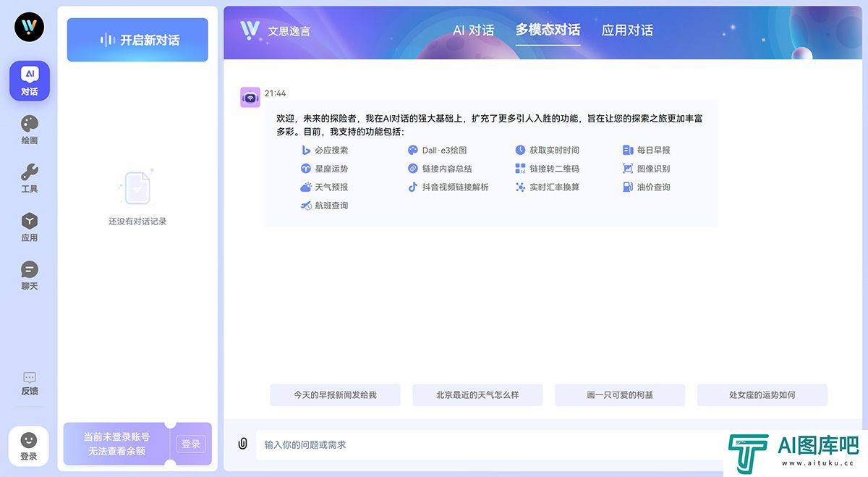The image size is (868, 477).
Task: Select the 获取实时时间 clock icon
Action: click(520, 150)
